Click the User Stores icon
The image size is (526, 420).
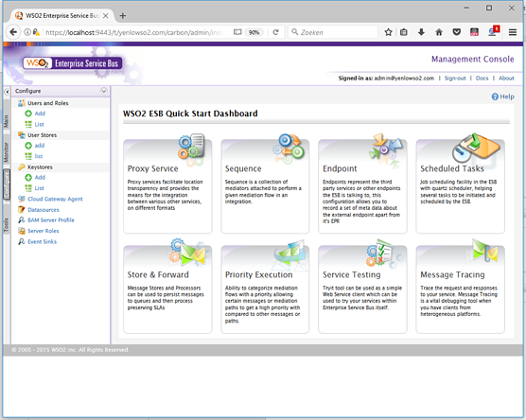click(22, 135)
